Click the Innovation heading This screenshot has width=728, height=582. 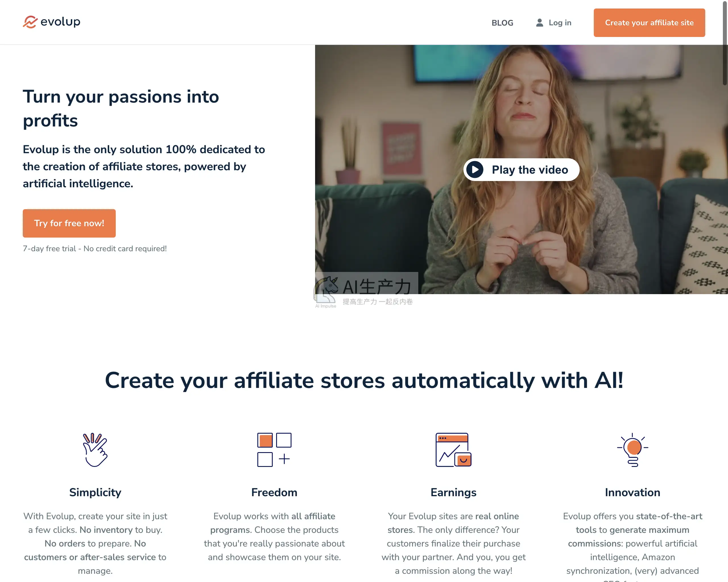coord(632,492)
